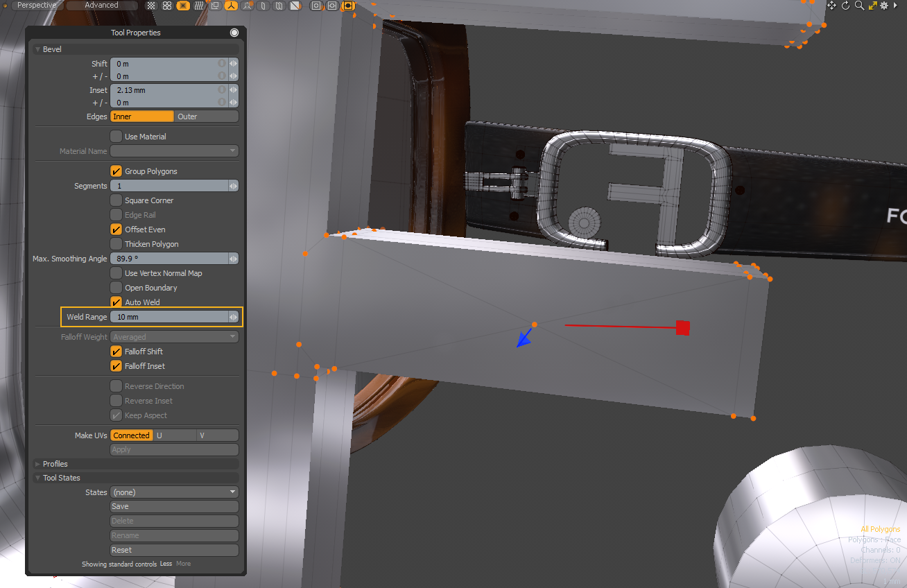Open viewport settings gear icon

(884, 6)
